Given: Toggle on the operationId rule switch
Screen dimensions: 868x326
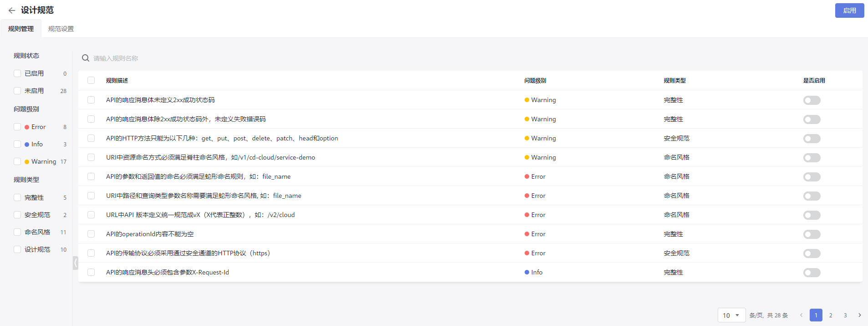Looking at the screenshot, I should point(812,234).
